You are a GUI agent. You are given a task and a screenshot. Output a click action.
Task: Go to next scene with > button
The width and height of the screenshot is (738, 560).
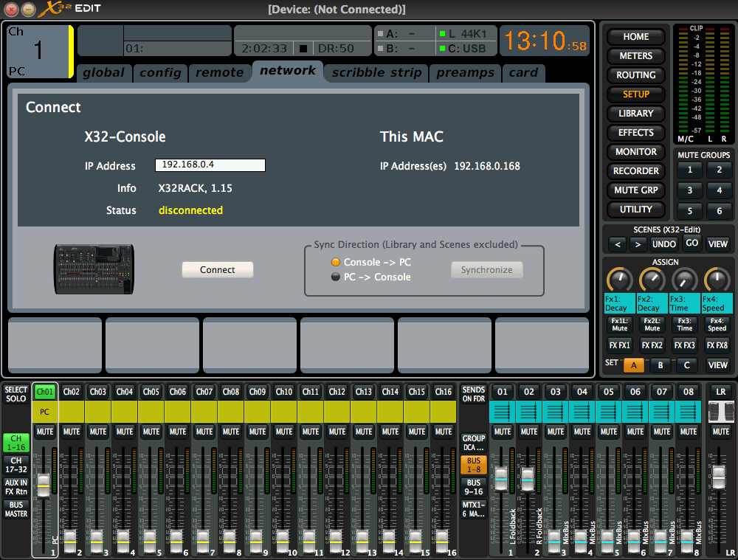[638, 244]
